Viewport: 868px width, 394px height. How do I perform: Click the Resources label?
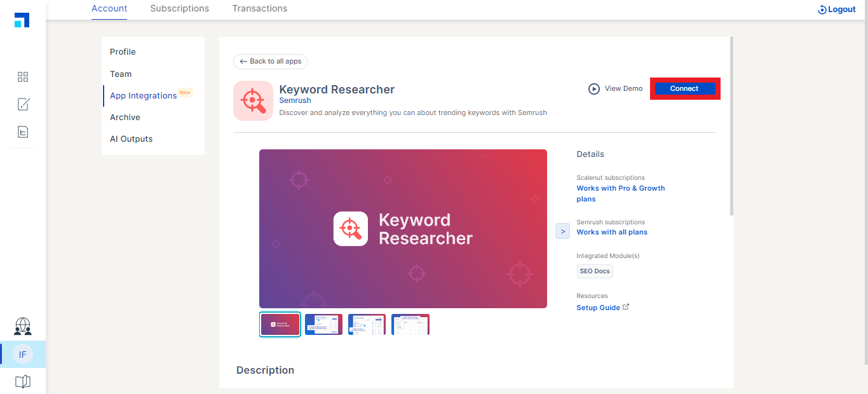592,296
